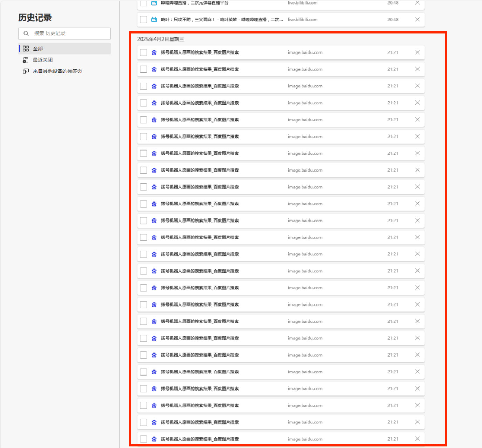
Task: Click Baidu paw icon of first 4月2日 entry
Action: 154,52
